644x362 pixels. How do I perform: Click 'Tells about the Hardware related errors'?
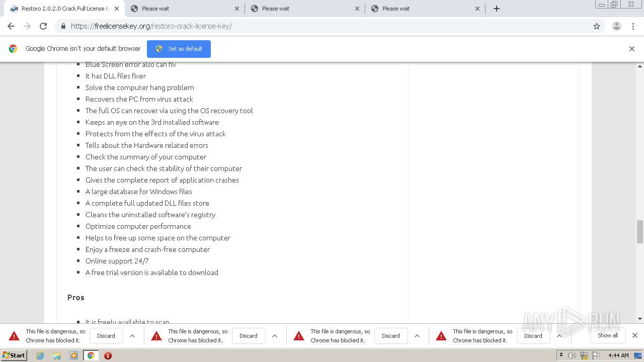point(147,145)
